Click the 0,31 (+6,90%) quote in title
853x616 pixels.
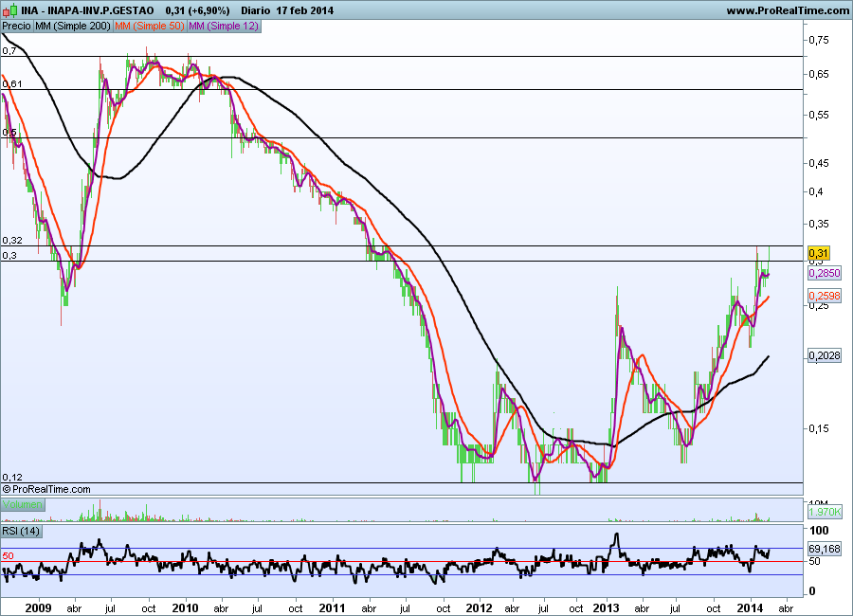(197, 10)
